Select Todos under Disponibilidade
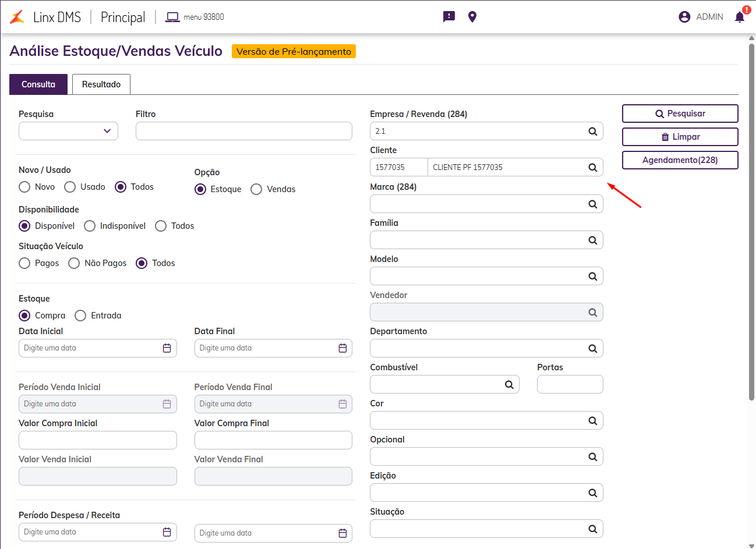 click(x=161, y=226)
